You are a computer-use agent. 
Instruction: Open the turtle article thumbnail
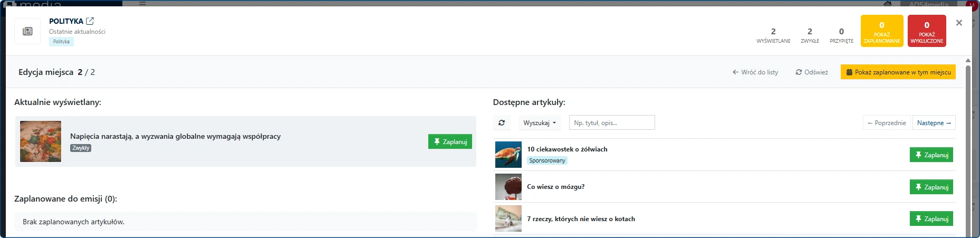508,155
